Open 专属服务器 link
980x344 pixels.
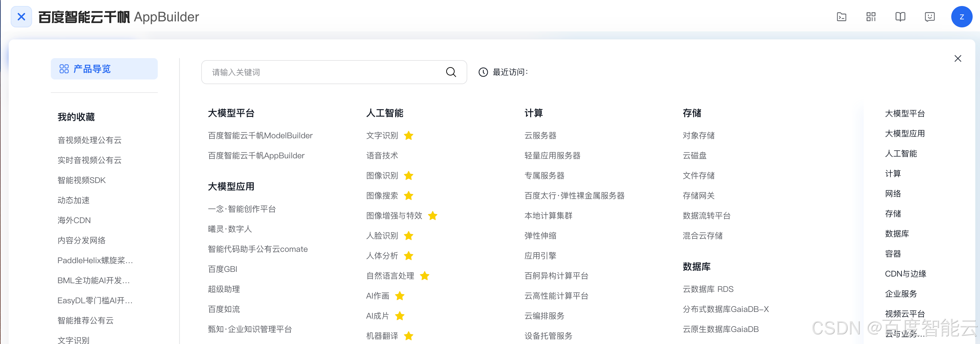pyautogui.click(x=544, y=176)
